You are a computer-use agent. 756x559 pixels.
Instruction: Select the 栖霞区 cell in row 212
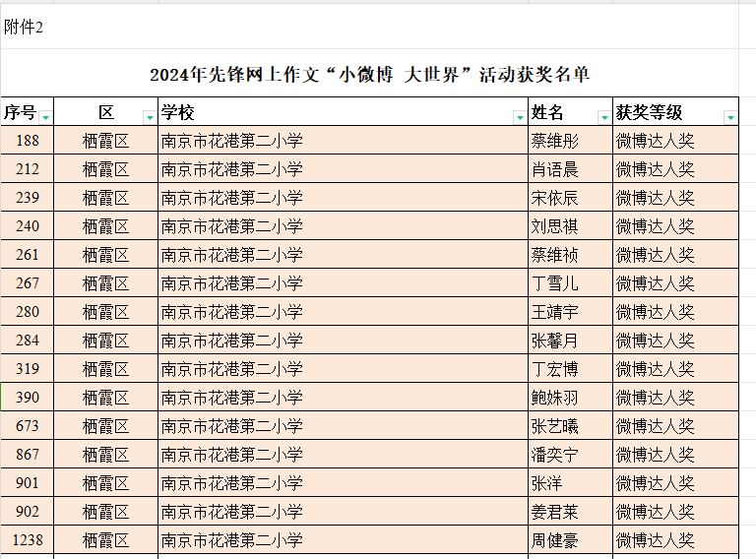pos(105,168)
